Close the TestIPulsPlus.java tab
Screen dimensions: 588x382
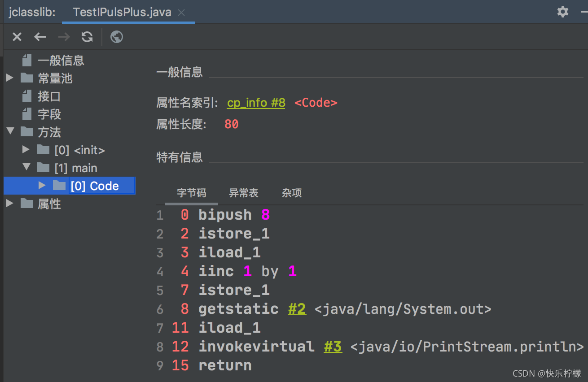[x=181, y=13]
